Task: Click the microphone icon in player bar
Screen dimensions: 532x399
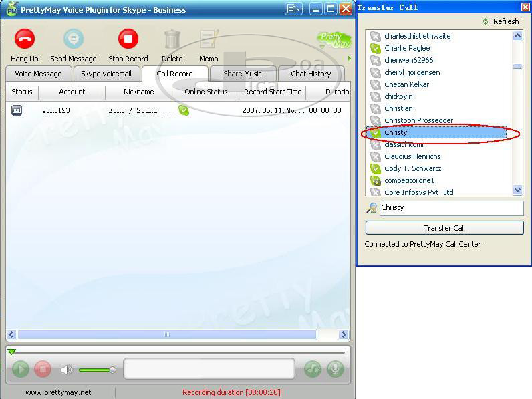Action: pyautogui.click(x=335, y=369)
